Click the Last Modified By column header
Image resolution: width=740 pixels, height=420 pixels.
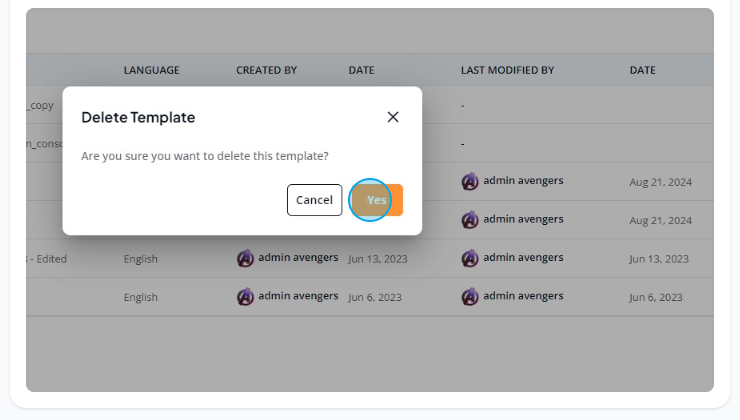[x=507, y=70]
